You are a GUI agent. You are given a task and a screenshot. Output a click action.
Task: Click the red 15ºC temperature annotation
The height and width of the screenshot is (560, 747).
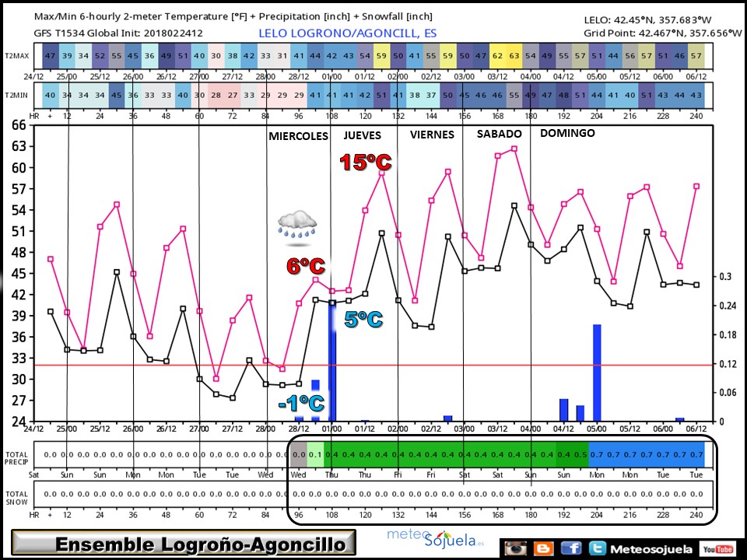[x=366, y=163]
